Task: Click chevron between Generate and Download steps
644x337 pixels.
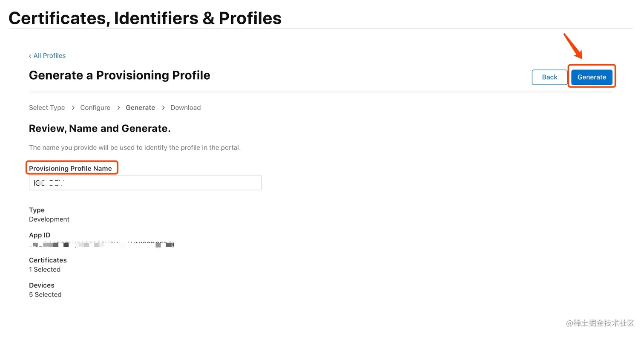Action: (163, 107)
